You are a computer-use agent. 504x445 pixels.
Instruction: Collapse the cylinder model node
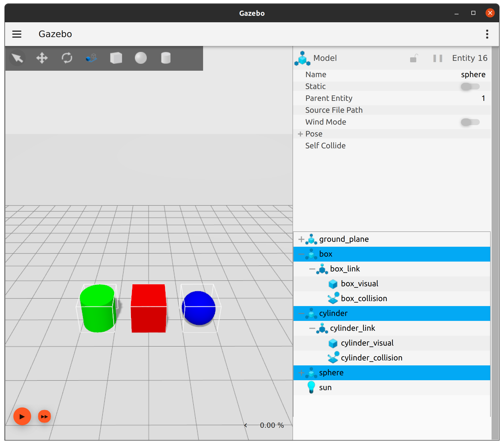tap(301, 313)
